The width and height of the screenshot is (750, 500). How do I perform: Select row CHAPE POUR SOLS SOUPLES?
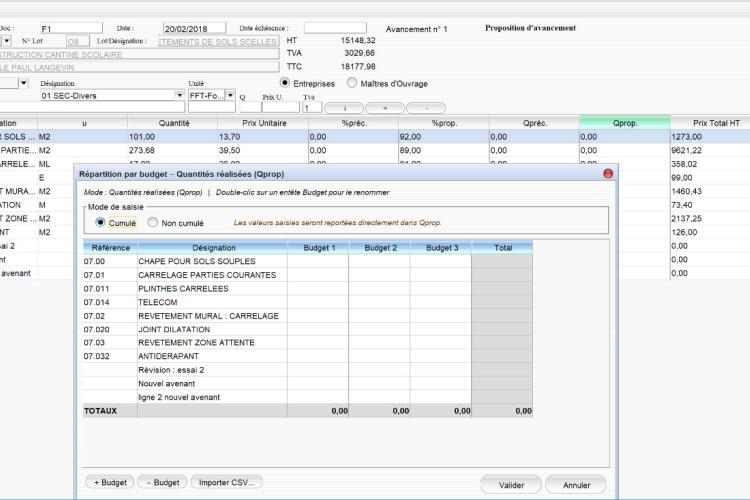tap(308, 261)
